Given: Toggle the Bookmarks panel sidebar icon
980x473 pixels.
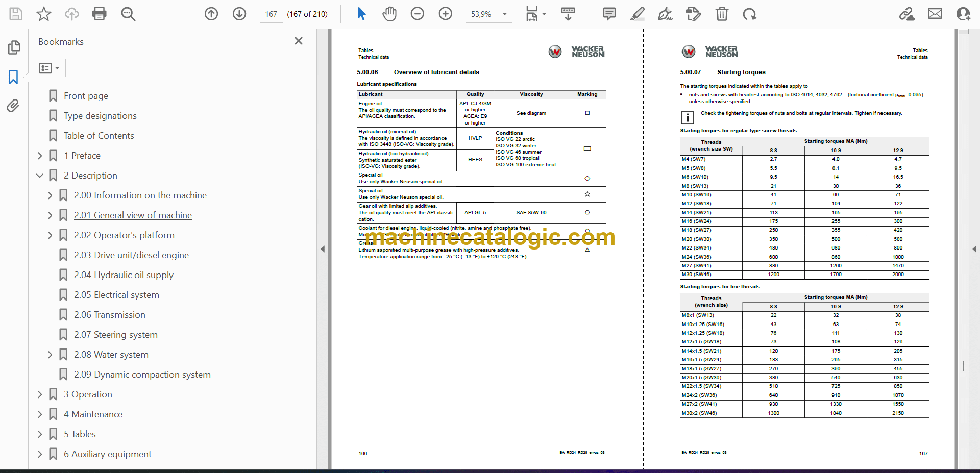Looking at the screenshot, I should 14,77.
